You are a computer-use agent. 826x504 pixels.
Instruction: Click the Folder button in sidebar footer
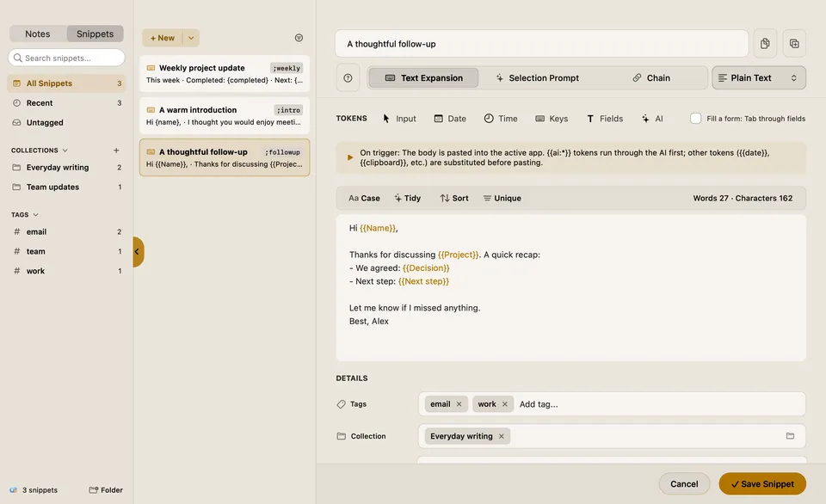106,489
